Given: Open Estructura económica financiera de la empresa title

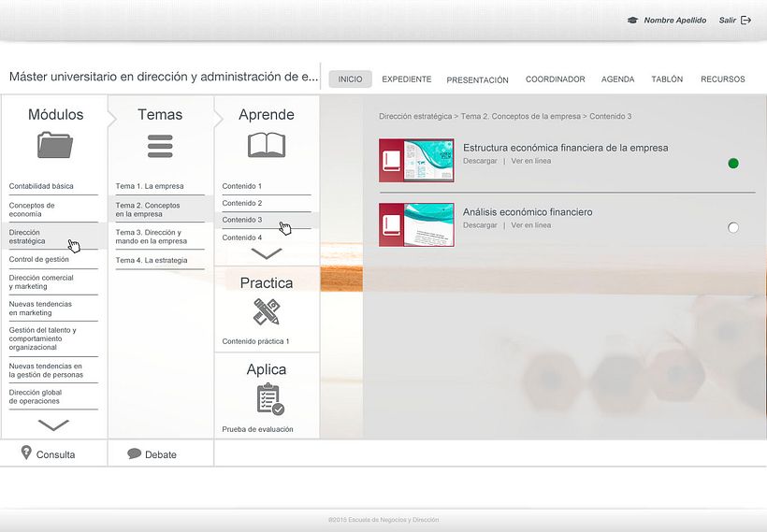Looking at the screenshot, I should point(566,148).
